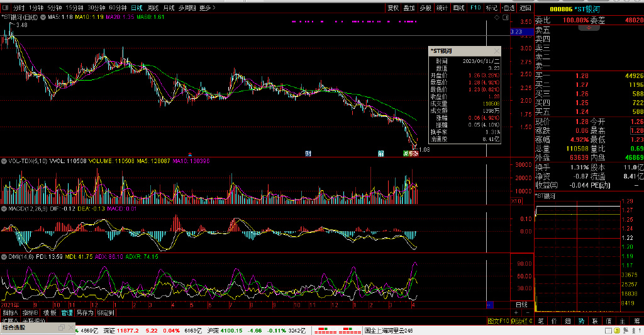
Task: Click the 自选 watchlist button
Action: coord(508,8)
